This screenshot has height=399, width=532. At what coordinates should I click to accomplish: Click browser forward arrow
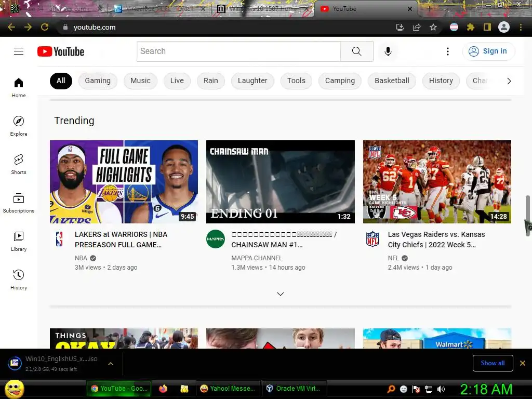[28, 27]
